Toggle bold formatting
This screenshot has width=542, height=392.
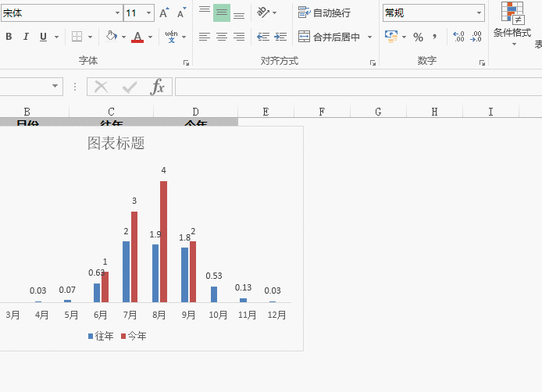click(9, 37)
